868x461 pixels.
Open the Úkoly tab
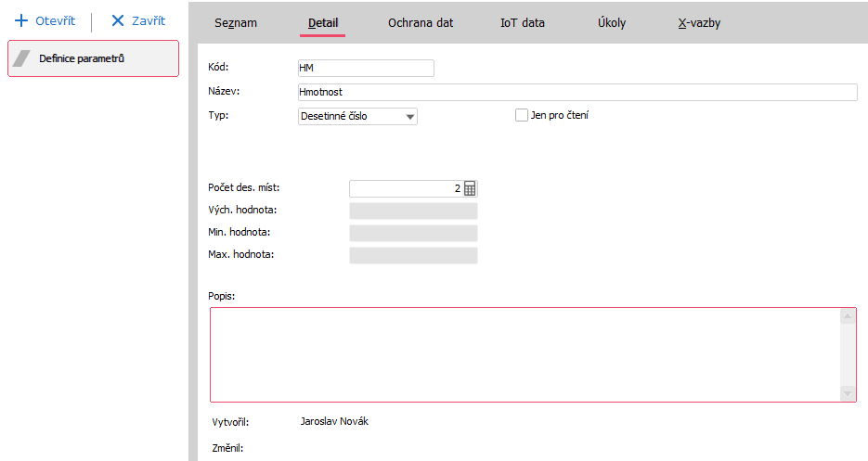click(x=612, y=22)
